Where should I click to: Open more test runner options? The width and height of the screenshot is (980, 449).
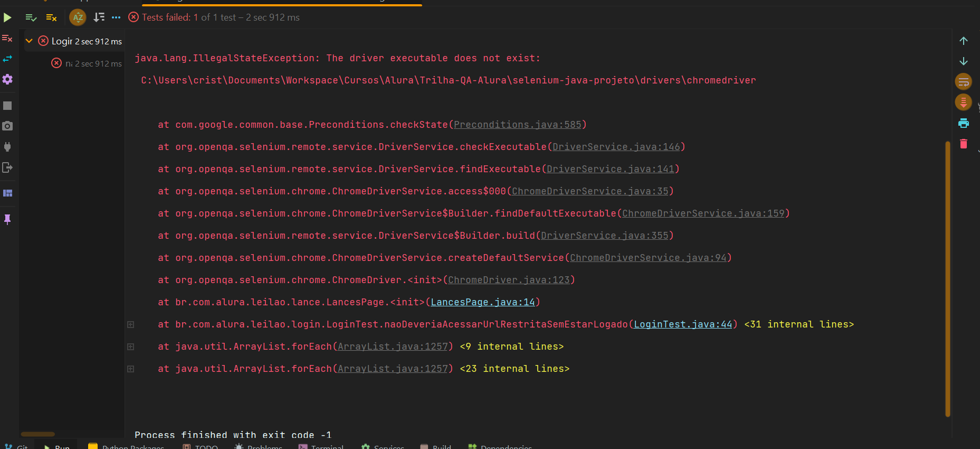pos(116,17)
